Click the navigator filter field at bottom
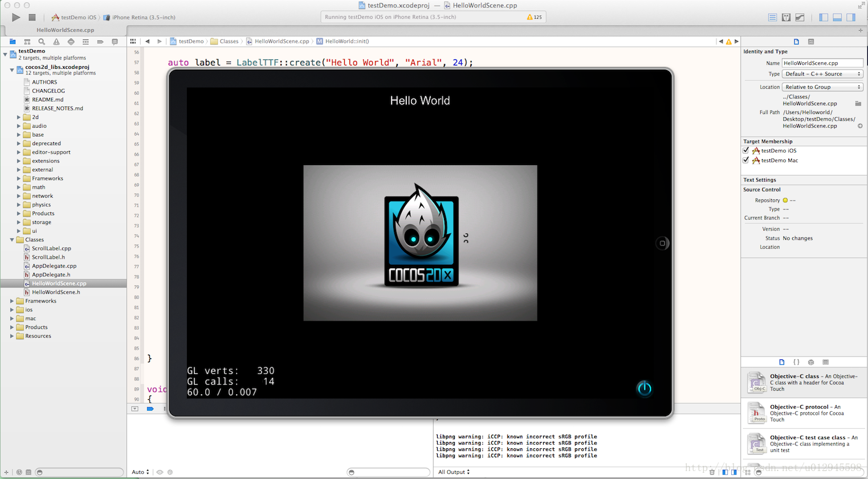Viewport: 868px width, 479px height. point(79,472)
